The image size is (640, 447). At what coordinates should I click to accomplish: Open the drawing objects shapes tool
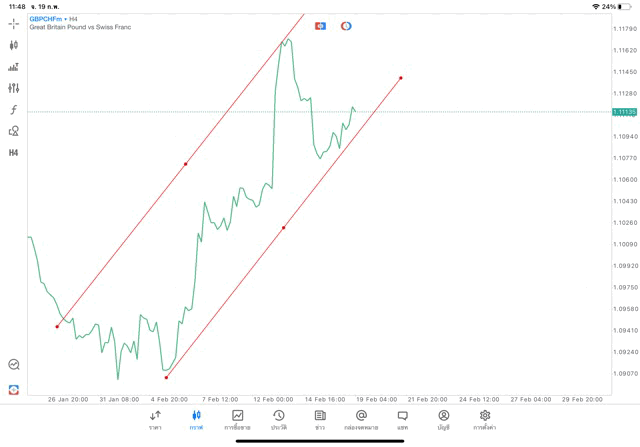tap(14, 131)
